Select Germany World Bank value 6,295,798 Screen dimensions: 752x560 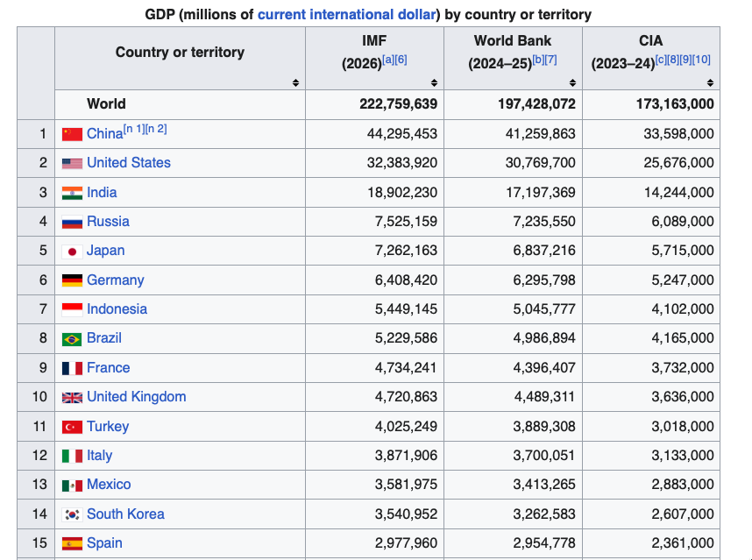544,280
